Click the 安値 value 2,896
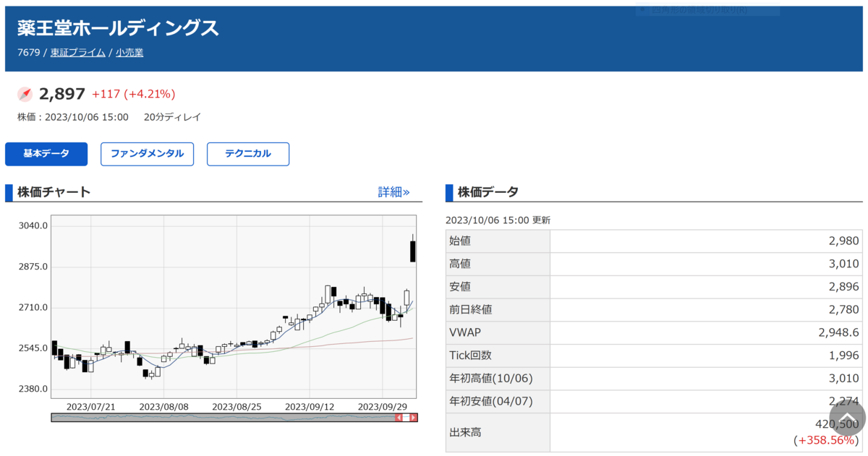 (x=844, y=287)
